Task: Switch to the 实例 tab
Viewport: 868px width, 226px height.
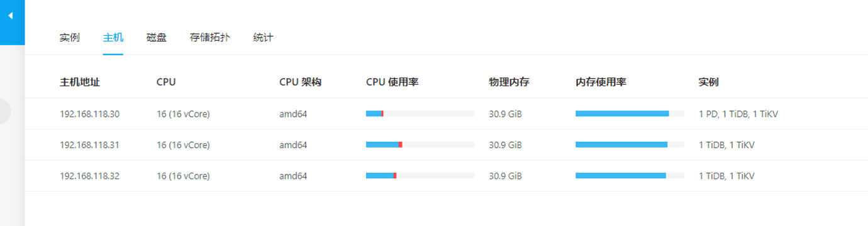Action: pos(70,38)
